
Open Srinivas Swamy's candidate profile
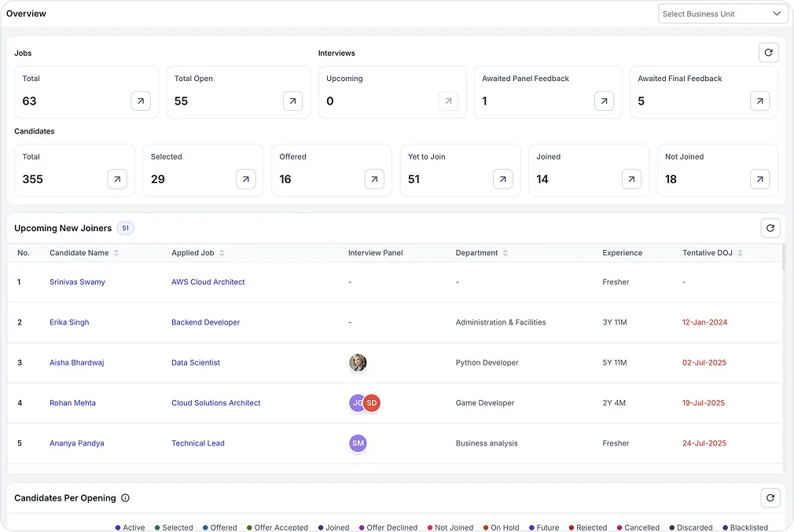click(x=76, y=281)
